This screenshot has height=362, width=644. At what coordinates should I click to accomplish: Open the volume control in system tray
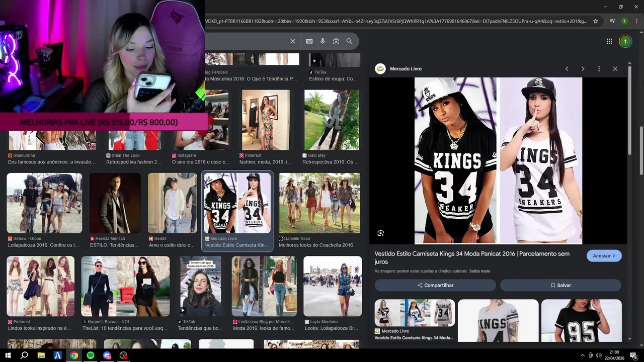[598, 355]
